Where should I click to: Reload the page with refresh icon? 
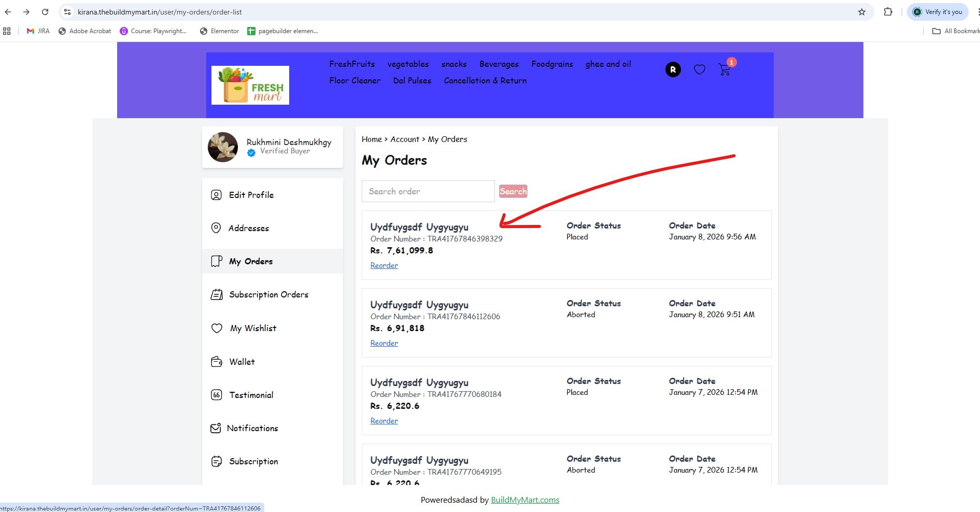point(45,12)
